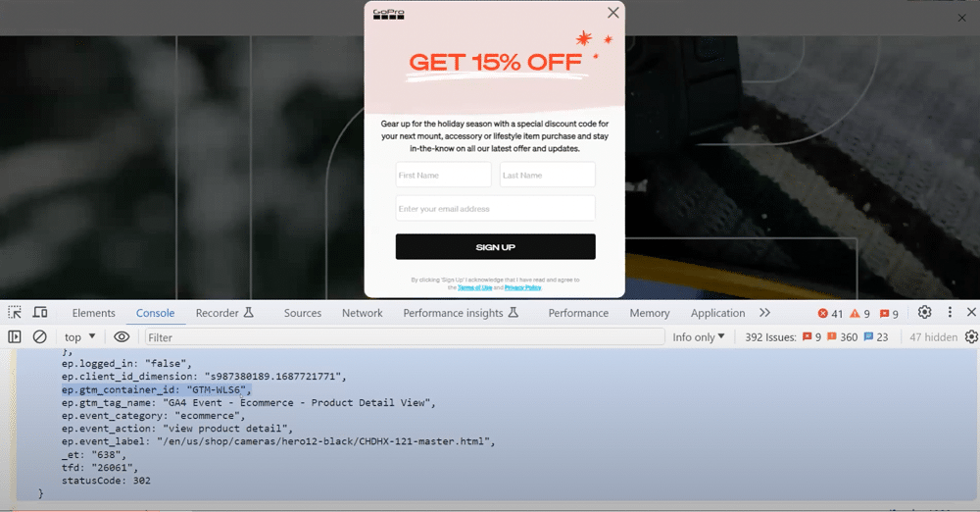Activate the inspect element picker icon
Viewport: 980px width, 512px height.
[x=15, y=313]
